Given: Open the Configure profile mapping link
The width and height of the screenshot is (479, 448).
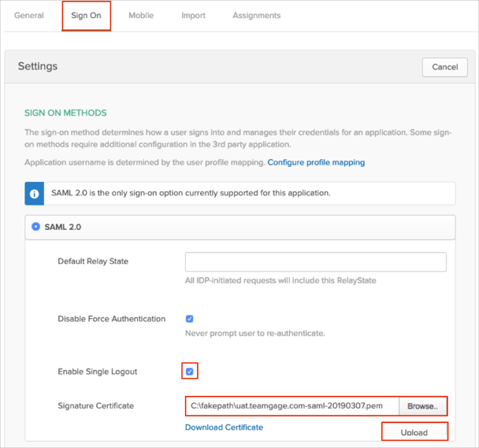Looking at the screenshot, I should click(x=316, y=163).
